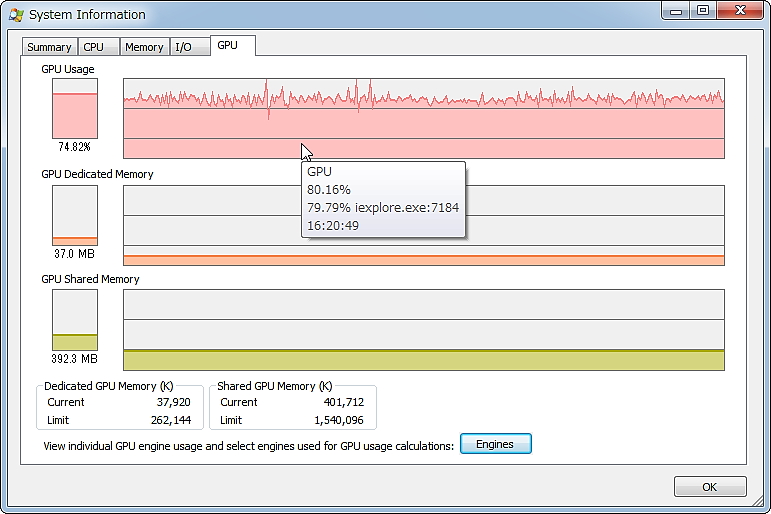Click the GPU Shared Memory mini meter
Image resolution: width=771 pixels, height=514 pixels.
[75, 320]
